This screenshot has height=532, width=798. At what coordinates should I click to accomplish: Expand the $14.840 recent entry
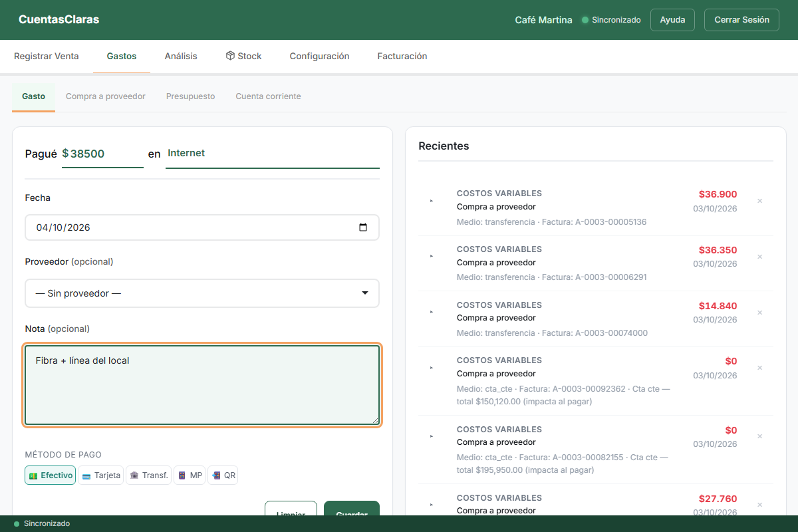pyautogui.click(x=432, y=312)
